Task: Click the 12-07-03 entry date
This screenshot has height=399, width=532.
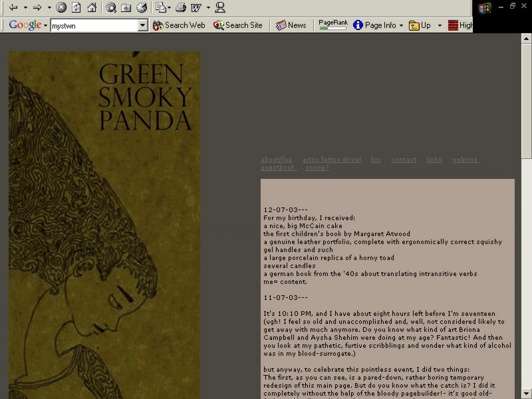Action: pos(286,209)
